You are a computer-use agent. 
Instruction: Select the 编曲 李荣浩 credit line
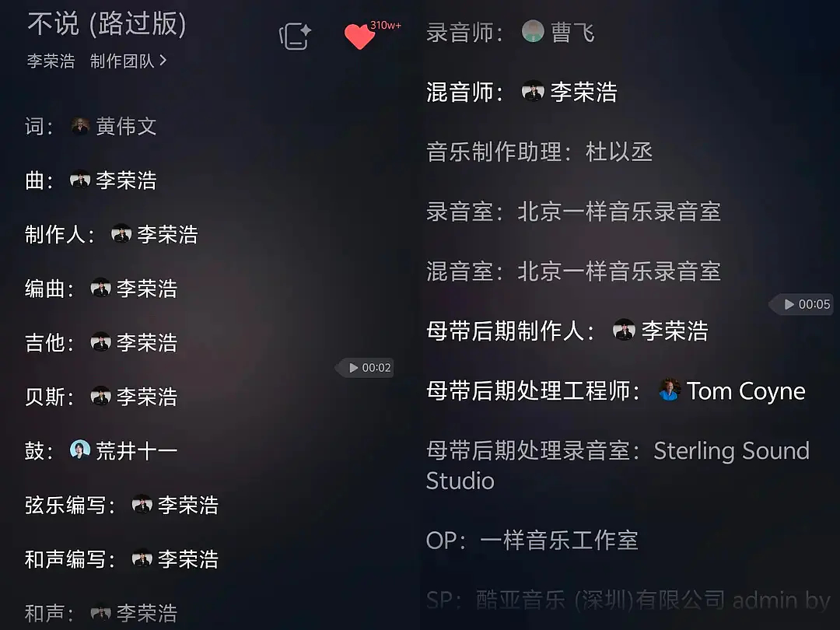(x=101, y=289)
